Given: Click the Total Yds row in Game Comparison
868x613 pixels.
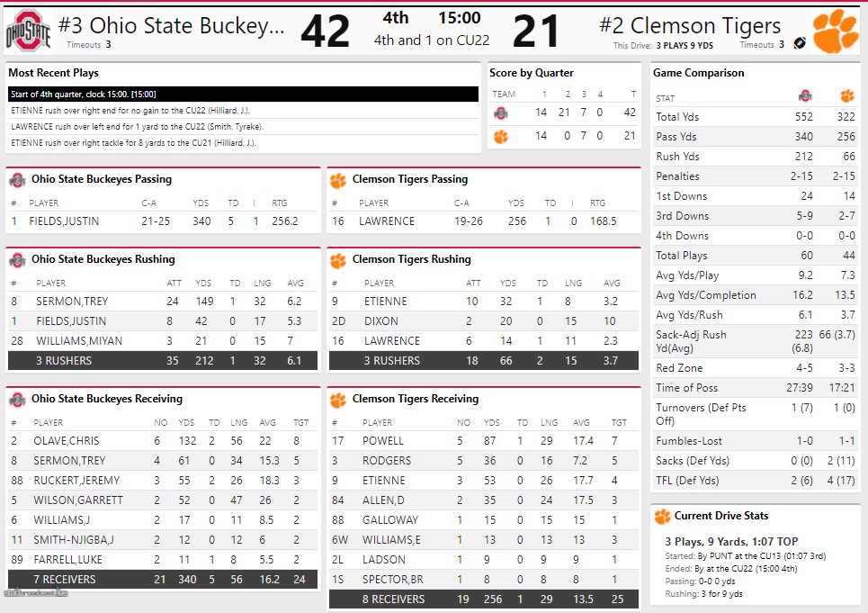Looking at the screenshot, I should 755,117.
